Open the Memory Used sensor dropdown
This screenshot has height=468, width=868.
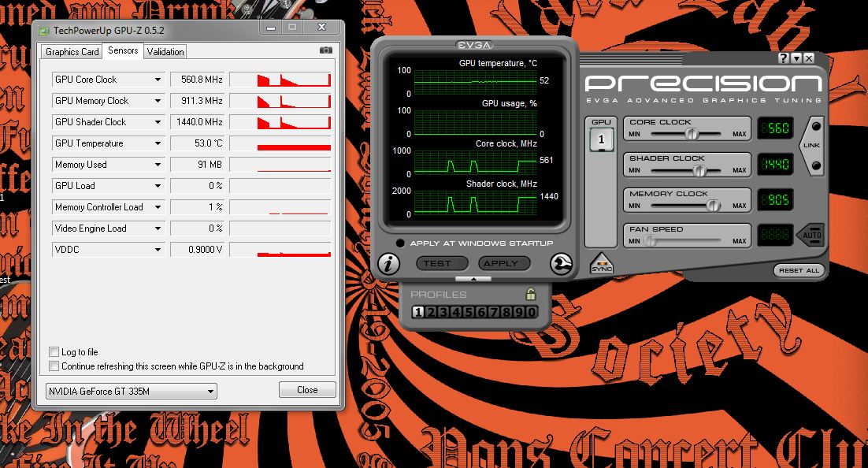click(158, 165)
